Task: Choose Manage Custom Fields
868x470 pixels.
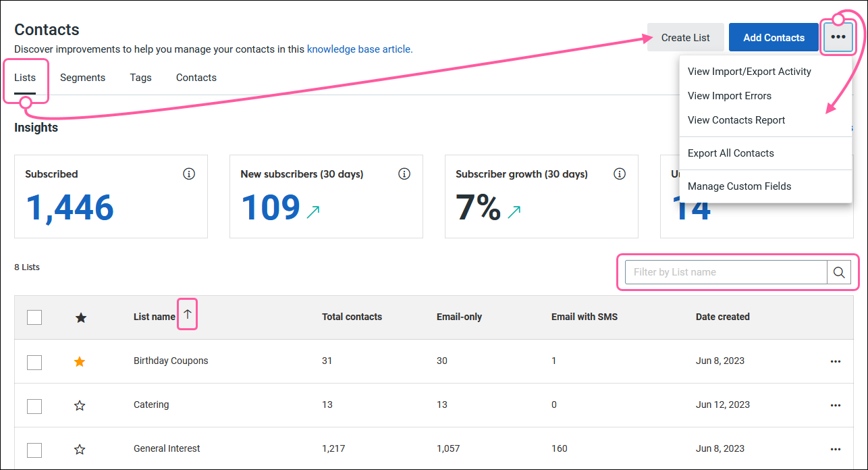Action: 765,186
